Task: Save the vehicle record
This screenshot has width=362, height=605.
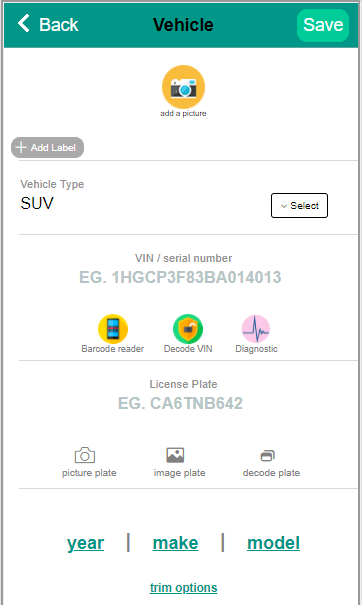Action: [323, 25]
